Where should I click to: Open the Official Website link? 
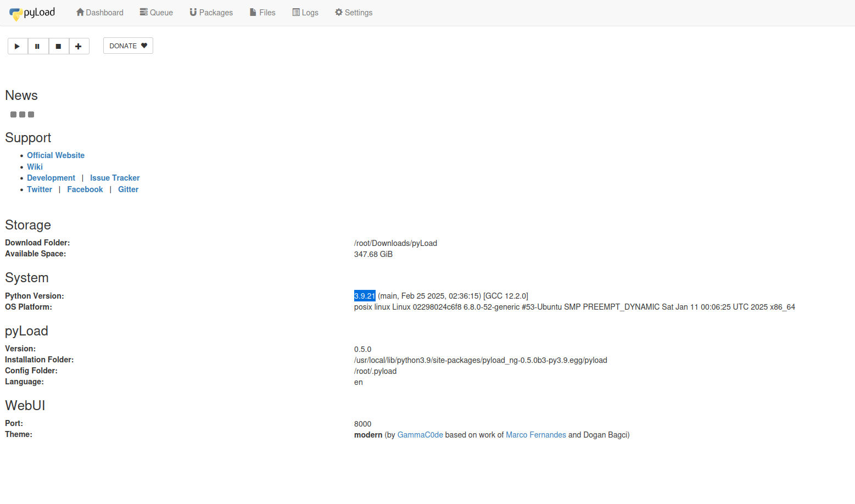pos(55,155)
